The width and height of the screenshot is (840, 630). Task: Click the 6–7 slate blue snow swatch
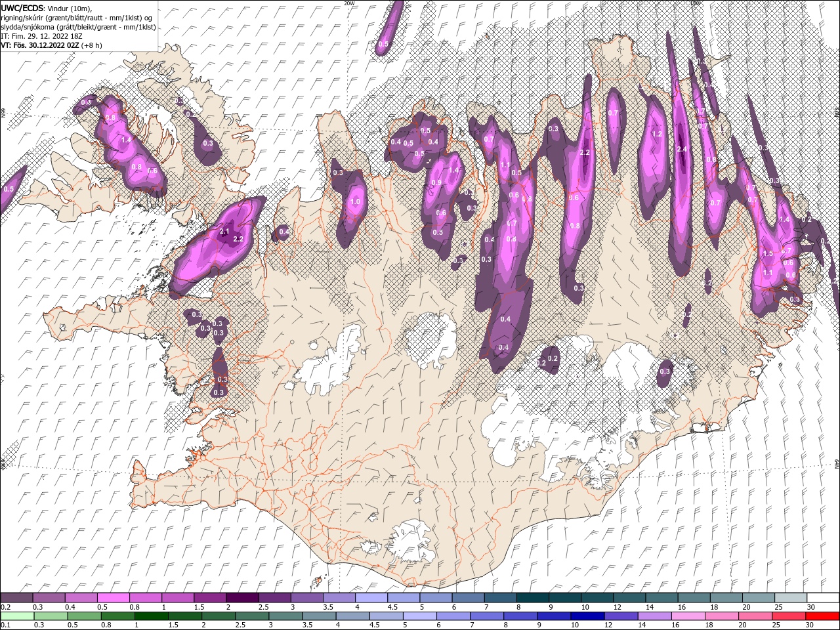click(x=468, y=598)
